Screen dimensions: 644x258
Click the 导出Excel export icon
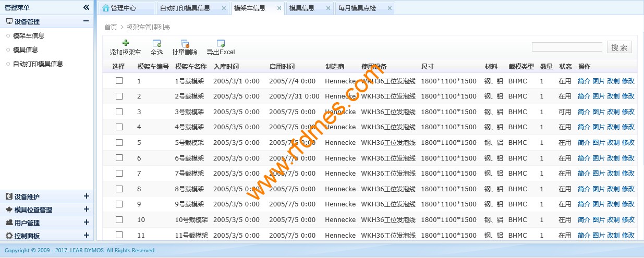point(221,43)
